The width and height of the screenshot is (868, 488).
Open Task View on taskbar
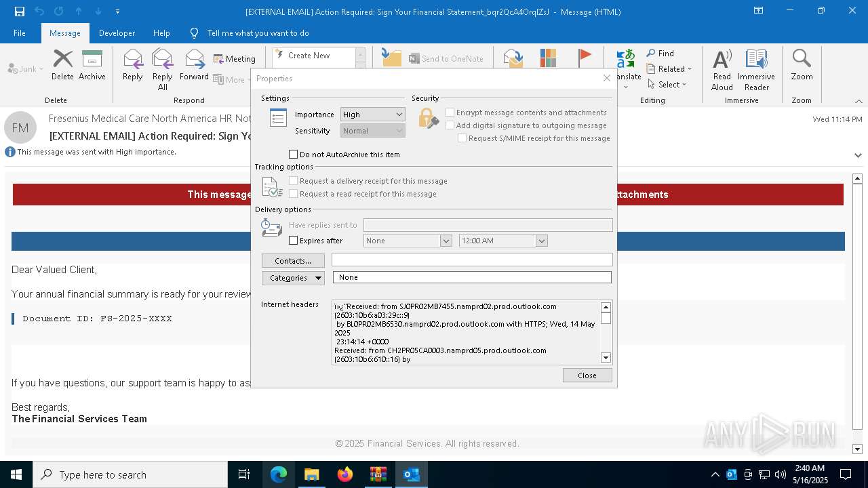pos(244,474)
